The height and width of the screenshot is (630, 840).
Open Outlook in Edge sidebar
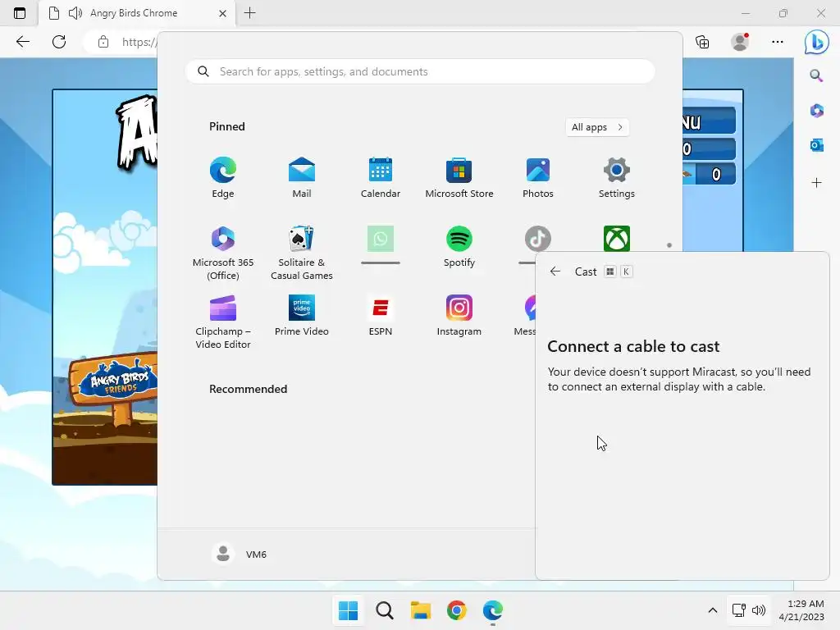(816, 144)
